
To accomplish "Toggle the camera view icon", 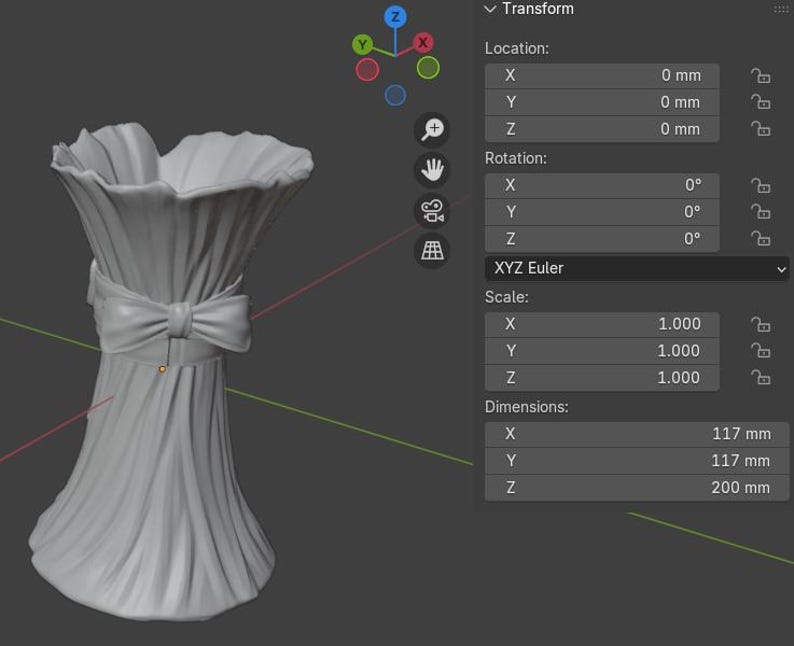I will pyautogui.click(x=432, y=210).
